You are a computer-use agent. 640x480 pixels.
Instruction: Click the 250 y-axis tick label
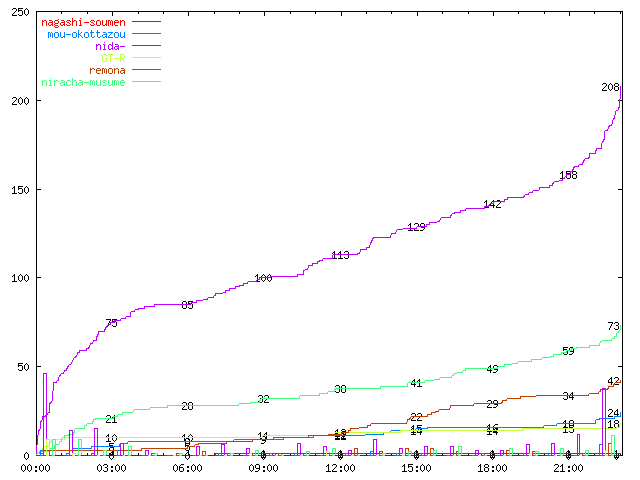click(x=18, y=13)
